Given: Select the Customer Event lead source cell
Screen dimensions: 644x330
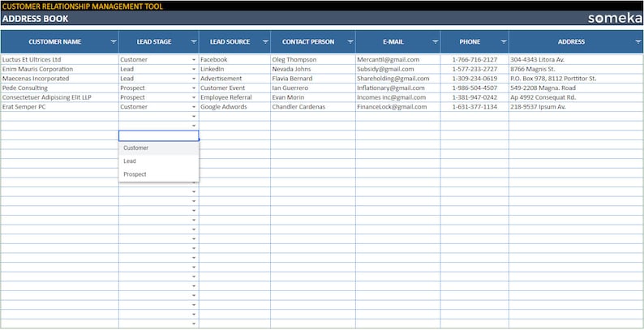Looking at the screenshot, I should click(235, 88).
